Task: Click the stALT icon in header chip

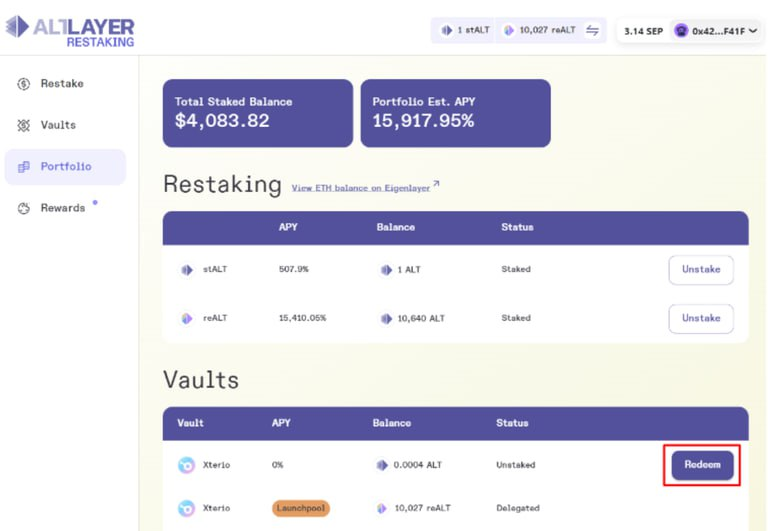Action: coord(447,30)
